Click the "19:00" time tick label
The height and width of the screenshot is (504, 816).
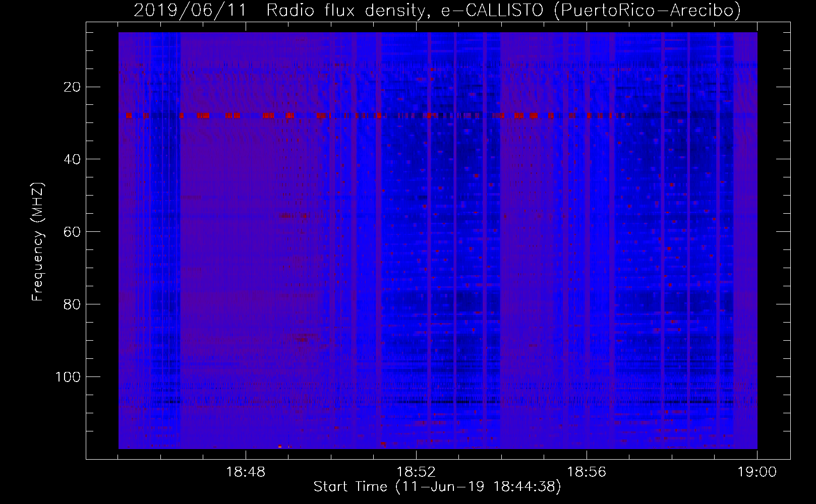[x=757, y=473]
